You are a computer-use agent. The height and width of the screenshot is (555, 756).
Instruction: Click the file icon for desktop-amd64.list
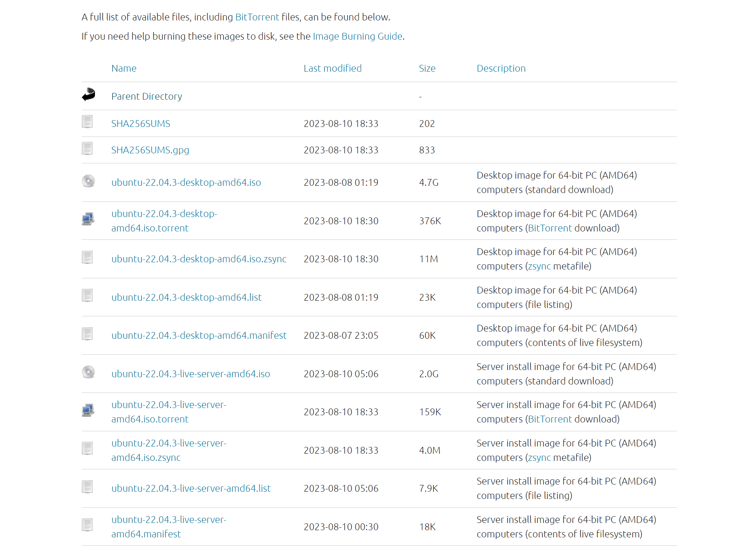pos(87,296)
